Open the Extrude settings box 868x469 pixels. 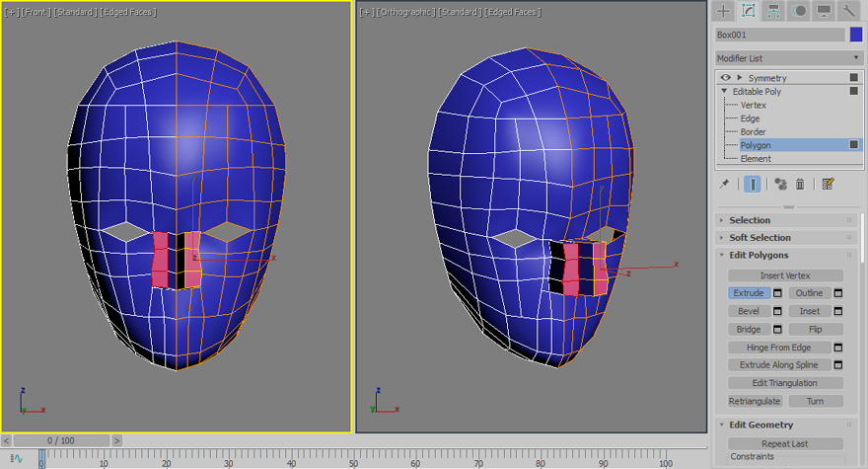(777, 293)
